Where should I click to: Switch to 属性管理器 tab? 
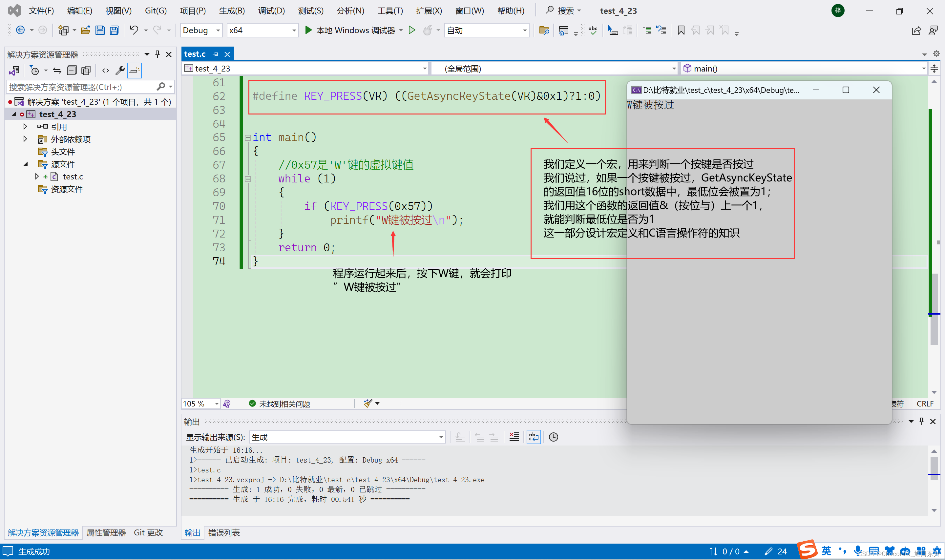(106, 532)
